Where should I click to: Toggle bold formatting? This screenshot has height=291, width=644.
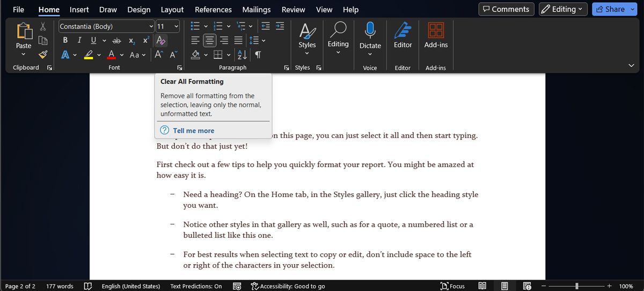(65, 40)
